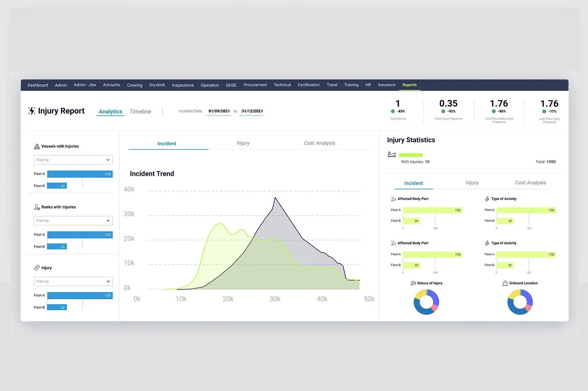This screenshot has height=391, width=588.
Task: Click Fleet-A bar under Ranks with Injuries
Action: tap(80, 235)
